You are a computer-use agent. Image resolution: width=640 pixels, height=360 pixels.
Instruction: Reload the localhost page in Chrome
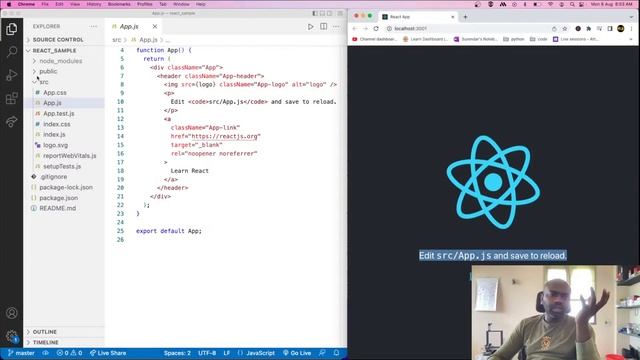376,29
